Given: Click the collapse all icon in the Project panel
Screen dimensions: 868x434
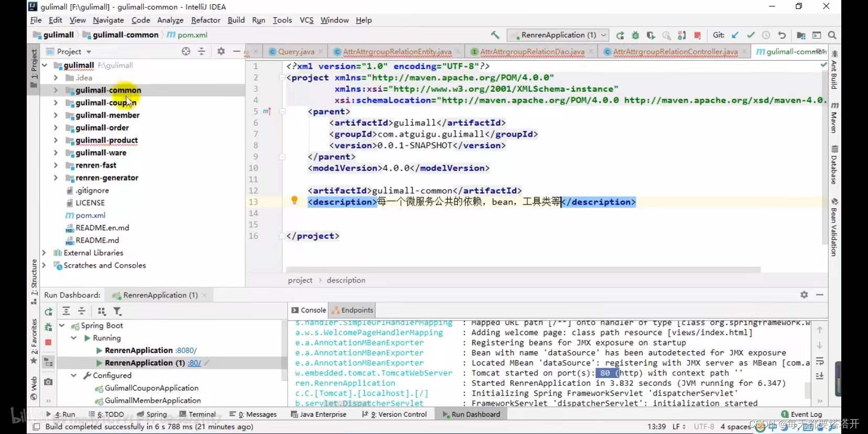Looking at the screenshot, I should click(201, 51).
